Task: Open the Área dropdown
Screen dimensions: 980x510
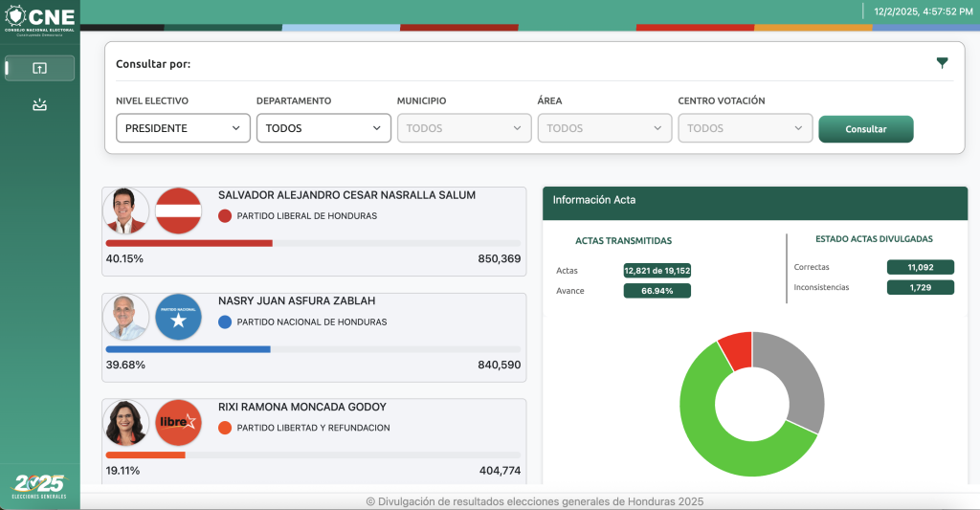Action: point(605,128)
